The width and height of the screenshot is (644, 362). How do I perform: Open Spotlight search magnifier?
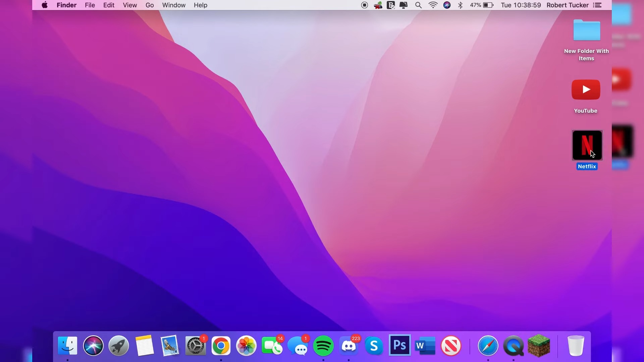coord(418,5)
